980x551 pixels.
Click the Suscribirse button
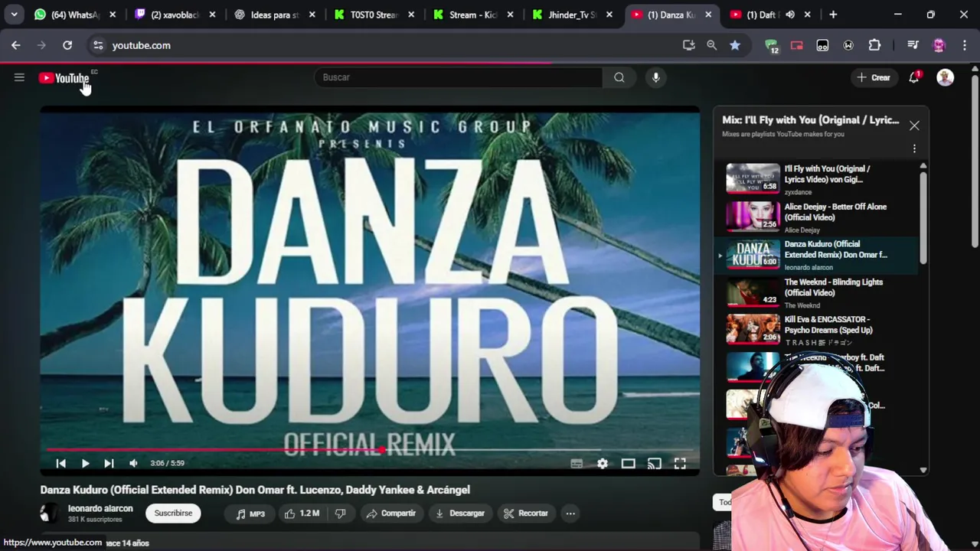point(173,513)
